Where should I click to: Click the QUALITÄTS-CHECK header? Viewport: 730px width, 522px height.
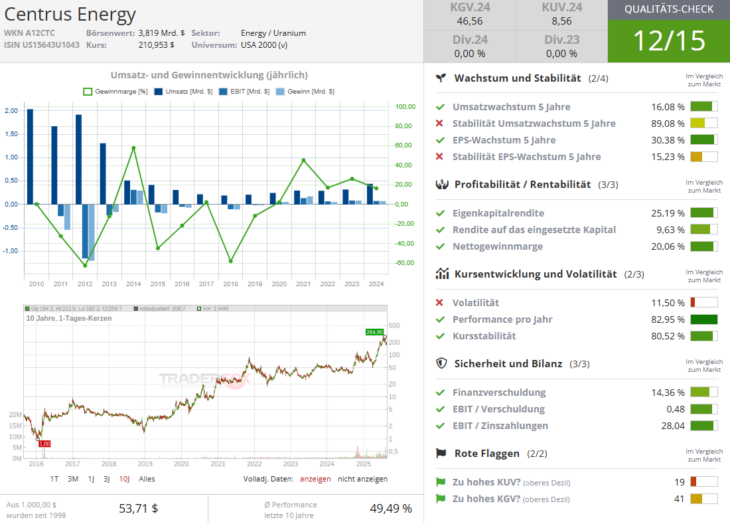pyautogui.click(x=669, y=10)
